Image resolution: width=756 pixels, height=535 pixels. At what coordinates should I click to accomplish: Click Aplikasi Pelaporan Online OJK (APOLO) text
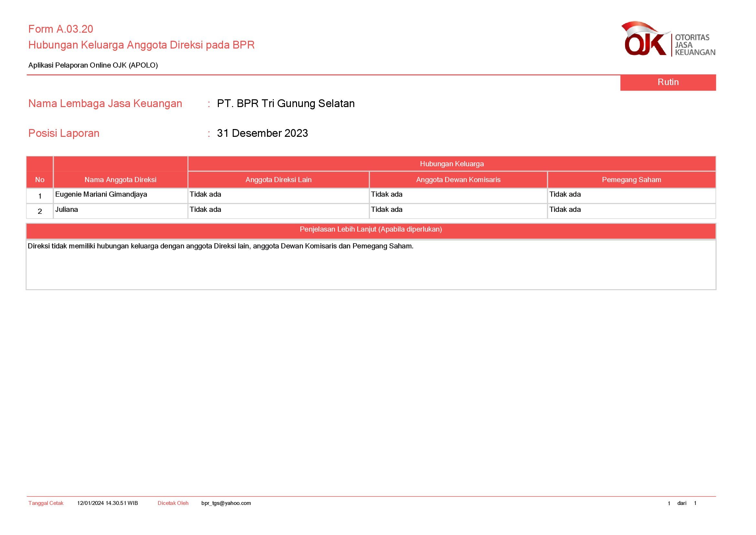click(x=93, y=65)
